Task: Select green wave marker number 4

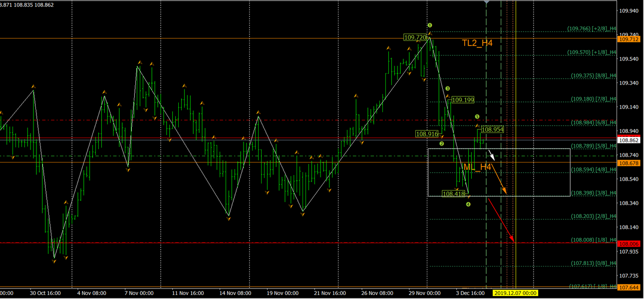Action: pyautogui.click(x=468, y=204)
